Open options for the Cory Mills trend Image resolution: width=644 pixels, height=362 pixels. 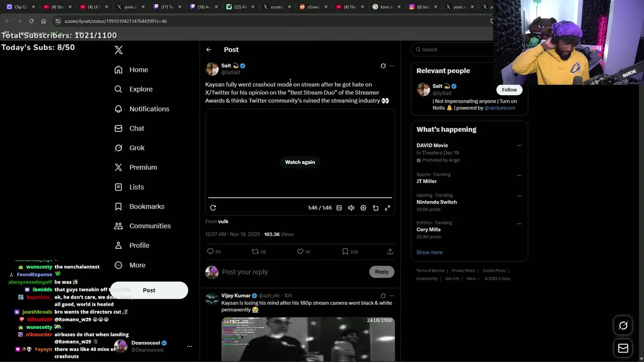coord(519,223)
